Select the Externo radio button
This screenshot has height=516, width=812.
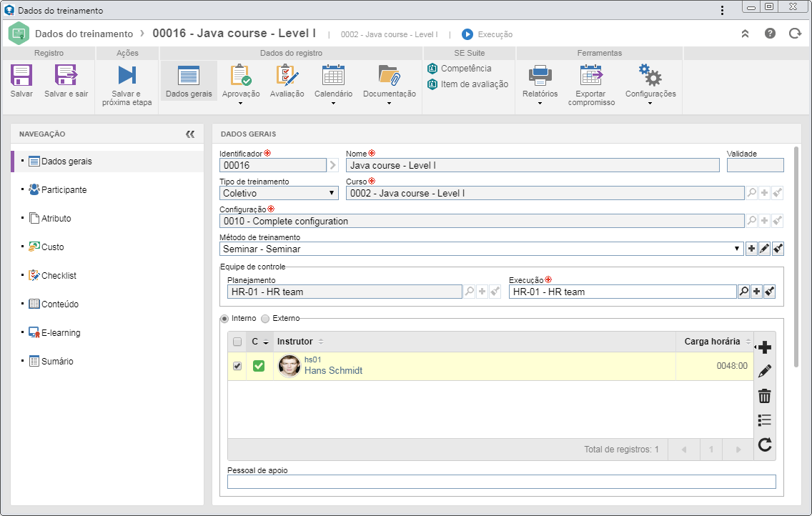click(265, 318)
